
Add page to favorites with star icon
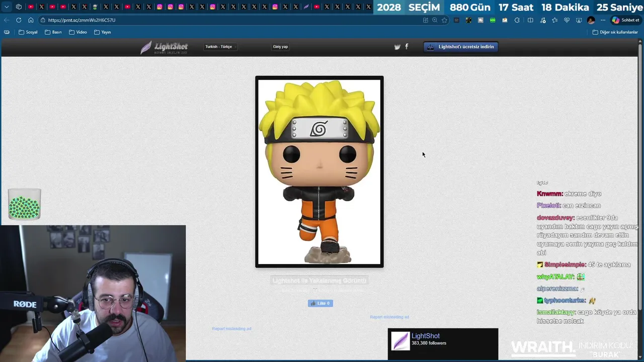pyautogui.click(x=444, y=20)
